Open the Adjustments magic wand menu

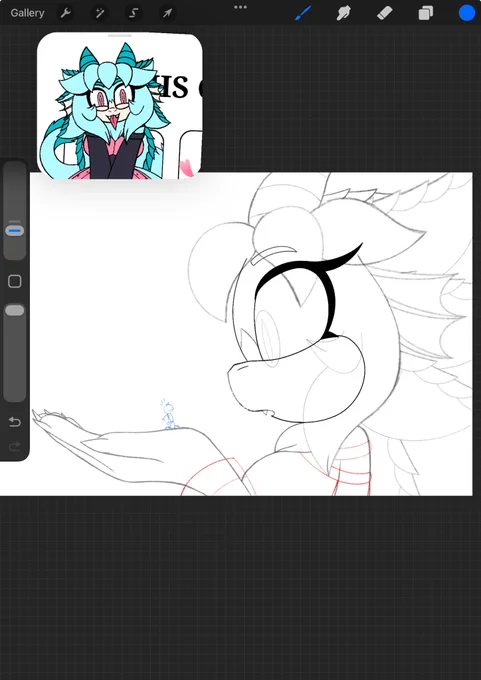(x=100, y=13)
